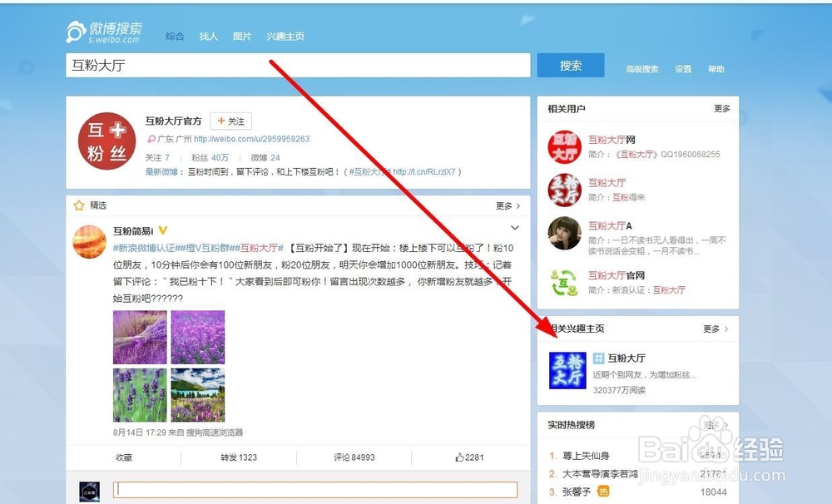Switch to the 找人 tab
Image resolution: width=832 pixels, height=504 pixels.
point(209,36)
